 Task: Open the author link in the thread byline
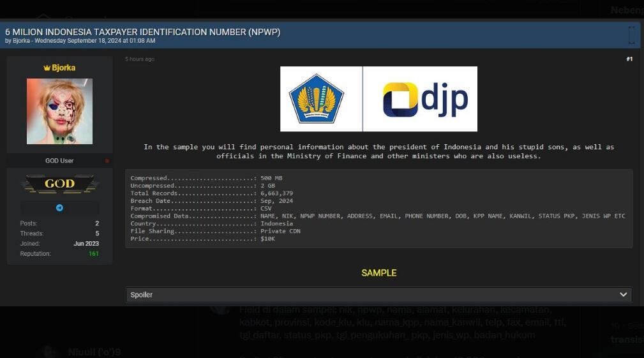21,41
